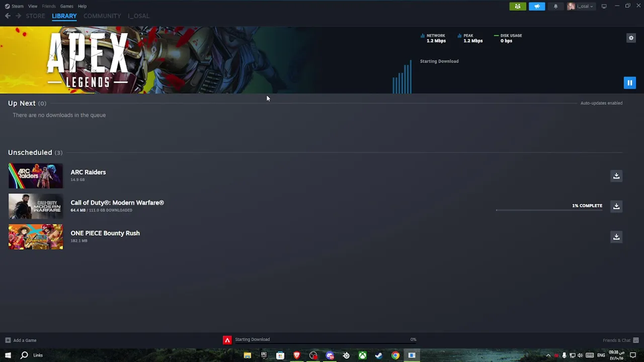Click the Starting Download status bar
Image resolution: width=644 pixels, height=362 pixels.
(x=252, y=339)
